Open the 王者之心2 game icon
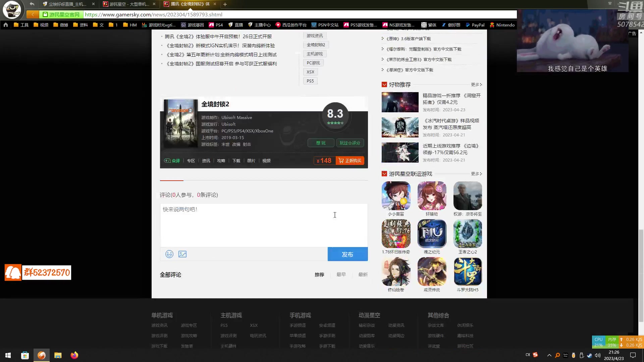Screen dimensions: 644x362 coord(468,234)
